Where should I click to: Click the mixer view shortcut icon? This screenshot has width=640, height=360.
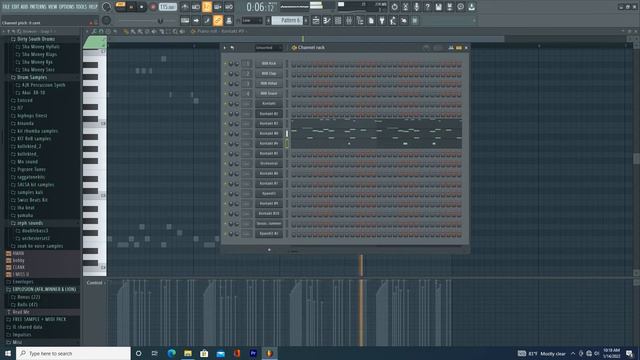click(349, 20)
